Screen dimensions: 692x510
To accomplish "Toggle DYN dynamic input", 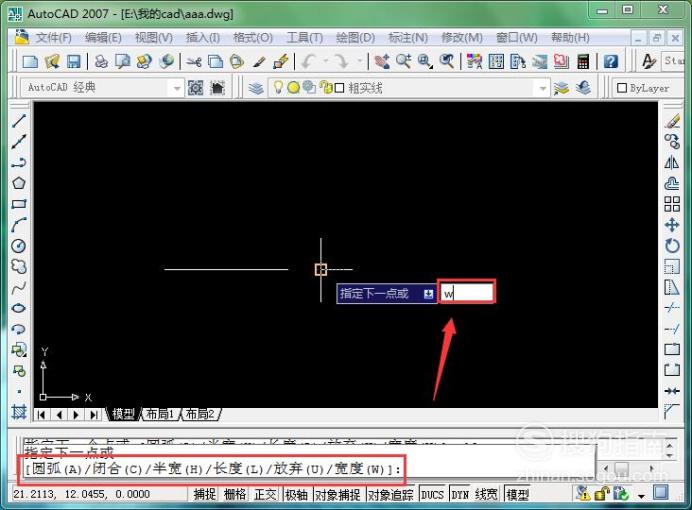I will coord(460,494).
